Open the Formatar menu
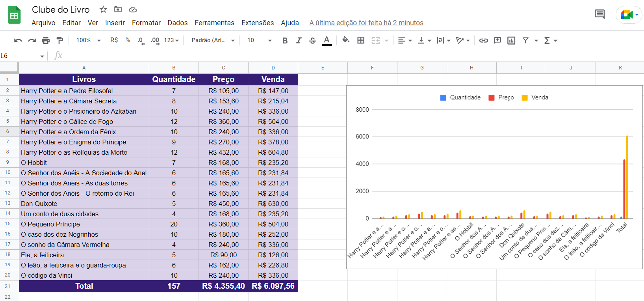This screenshot has width=644, height=301. pos(146,23)
